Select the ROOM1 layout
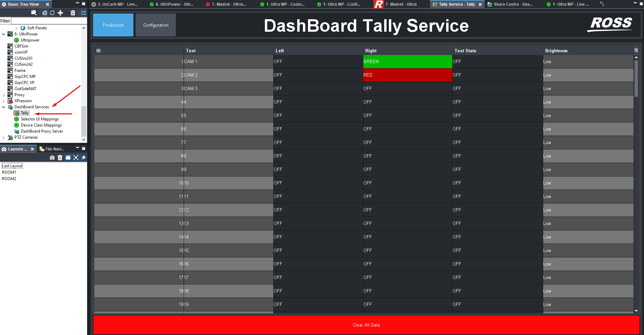 [x=9, y=172]
